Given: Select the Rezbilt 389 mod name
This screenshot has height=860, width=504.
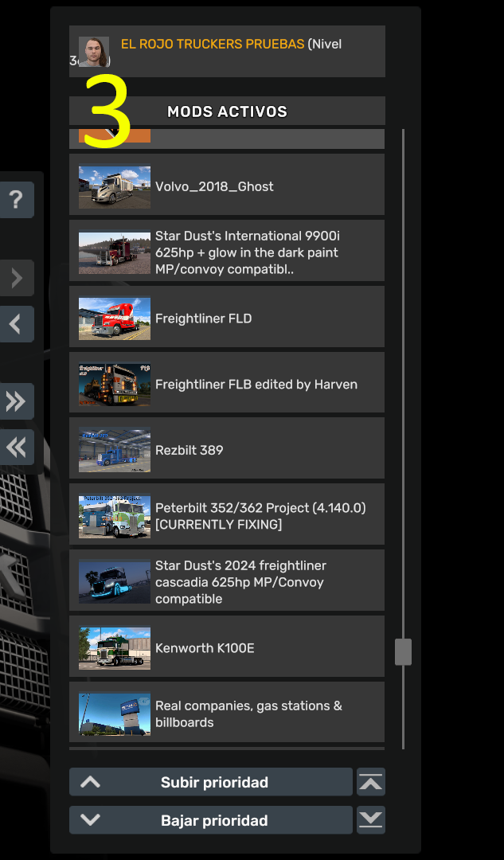Looking at the screenshot, I should [189, 450].
